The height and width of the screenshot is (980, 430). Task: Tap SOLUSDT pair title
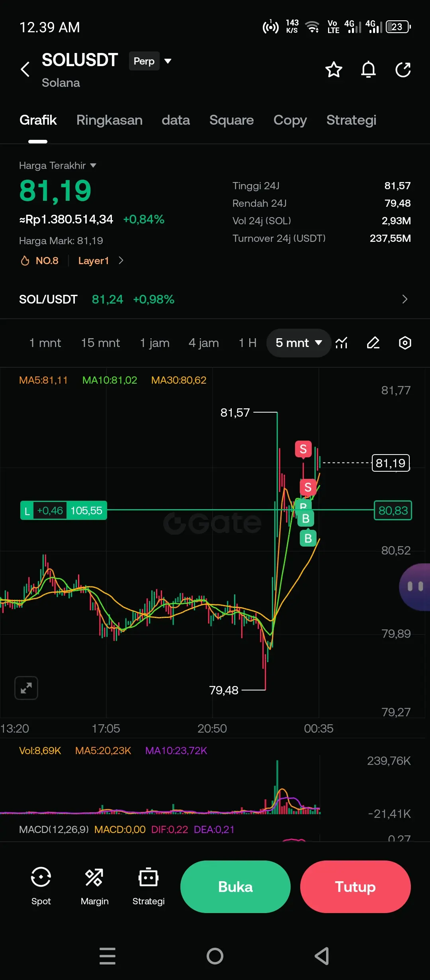(x=80, y=60)
